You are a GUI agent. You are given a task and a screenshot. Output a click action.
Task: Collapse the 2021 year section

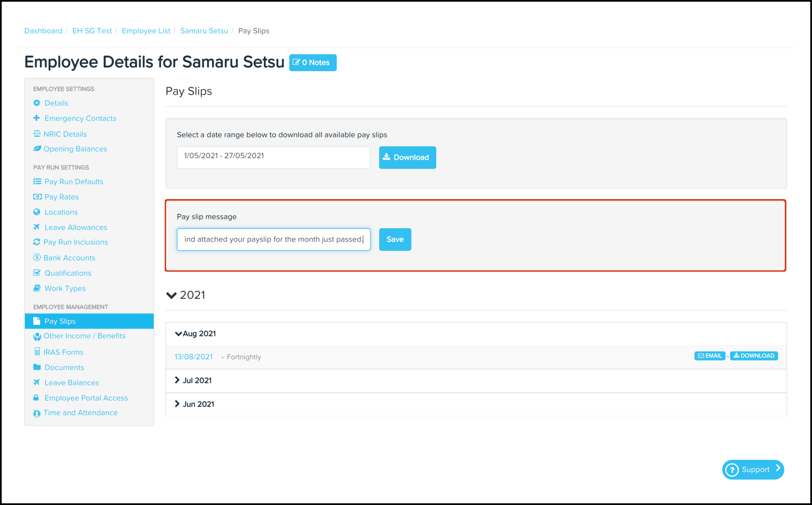coord(171,295)
